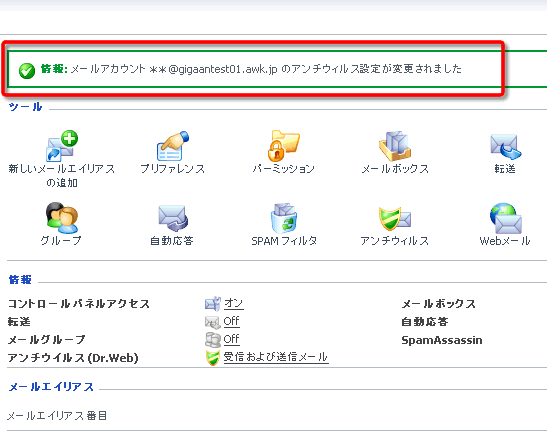Click the メールボックス label in info section
The image size is (547, 440).
click(x=439, y=304)
